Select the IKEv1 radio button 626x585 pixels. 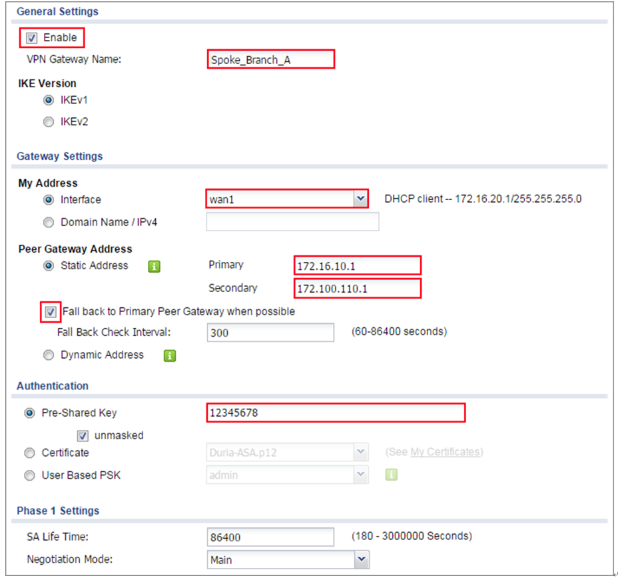click(47, 101)
